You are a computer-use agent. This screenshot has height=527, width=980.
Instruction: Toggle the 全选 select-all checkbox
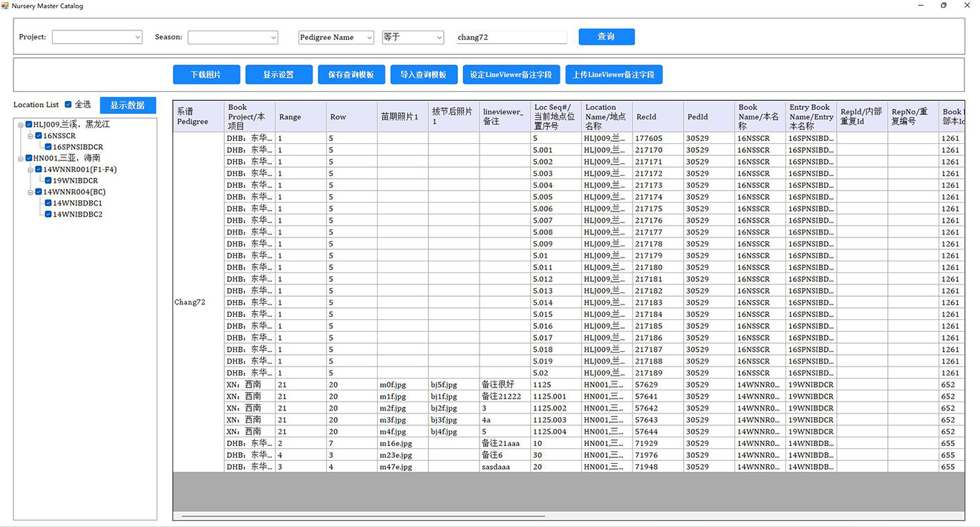(68, 105)
